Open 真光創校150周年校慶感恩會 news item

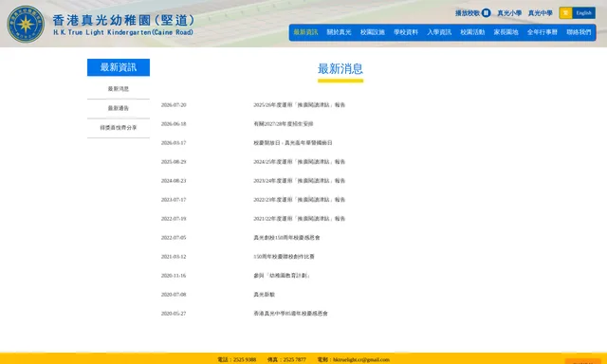[286, 238]
